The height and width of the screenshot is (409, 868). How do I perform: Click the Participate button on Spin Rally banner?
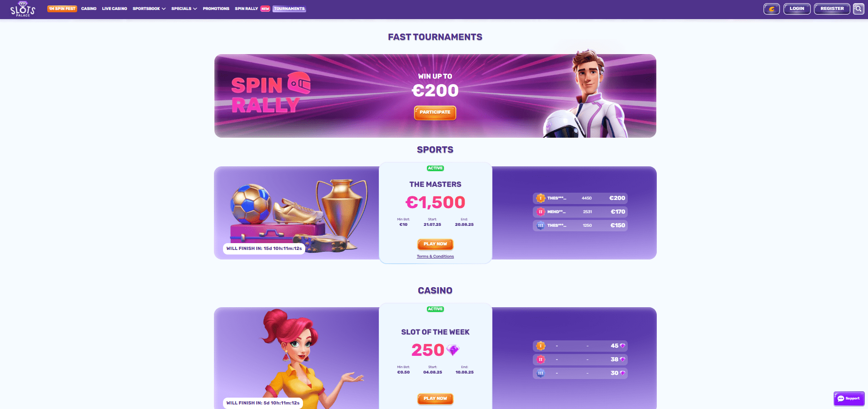[x=435, y=112]
